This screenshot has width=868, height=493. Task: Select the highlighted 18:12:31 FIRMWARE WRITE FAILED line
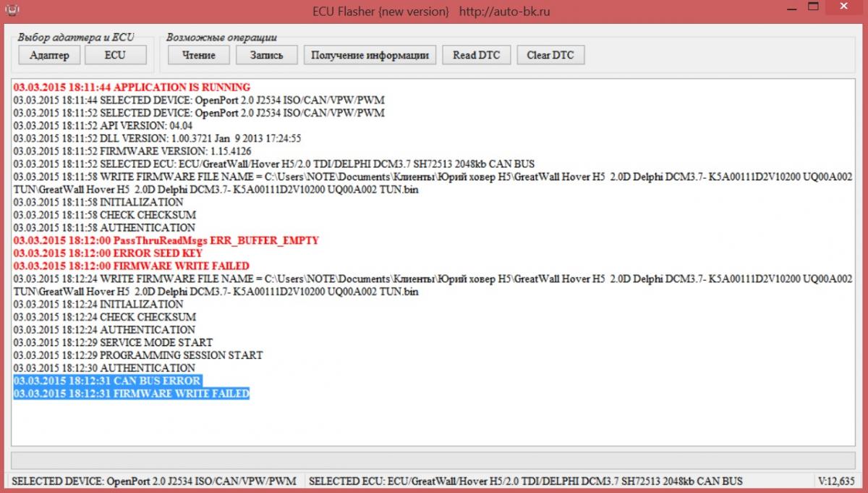[x=131, y=394]
